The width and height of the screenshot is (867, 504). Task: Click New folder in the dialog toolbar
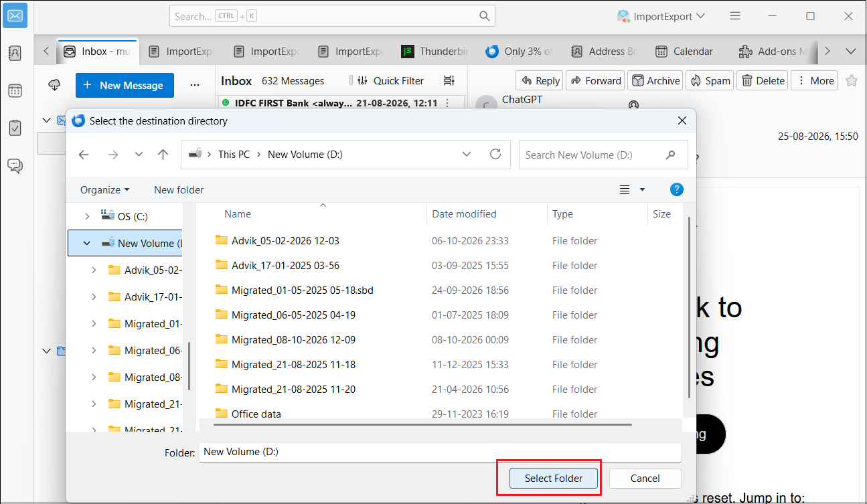coord(179,190)
